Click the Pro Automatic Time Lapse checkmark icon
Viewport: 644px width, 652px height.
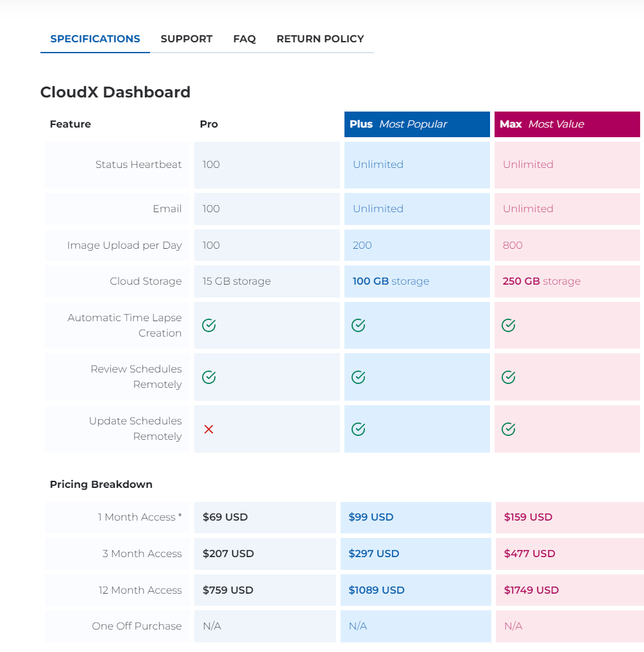pos(209,325)
